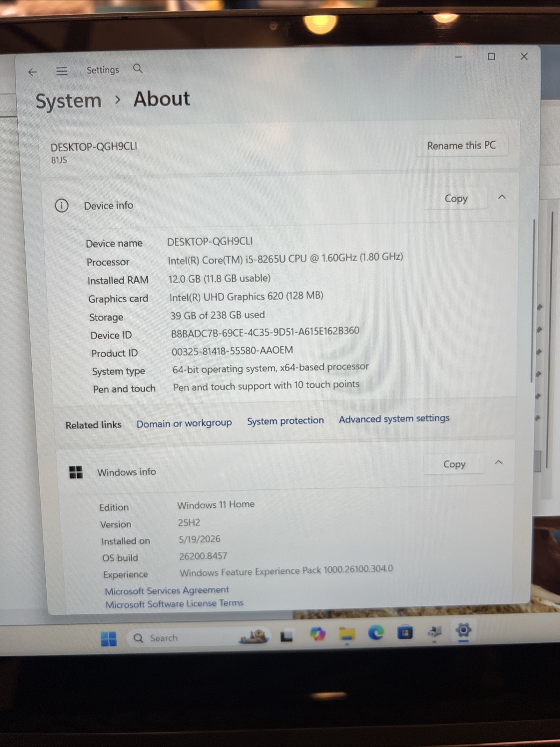Image resolution: width=560 pixels, height=747 pixels.
Task: Select the Storage value 39 GB of 238 GB
Action: tap(218, 315)
